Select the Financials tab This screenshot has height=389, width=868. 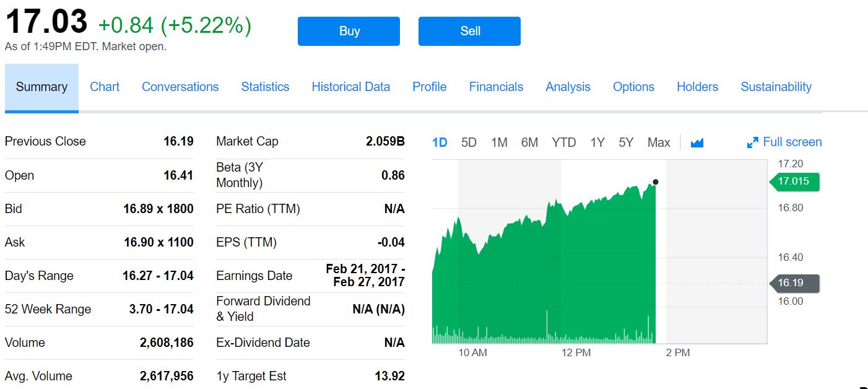[496, 87]
